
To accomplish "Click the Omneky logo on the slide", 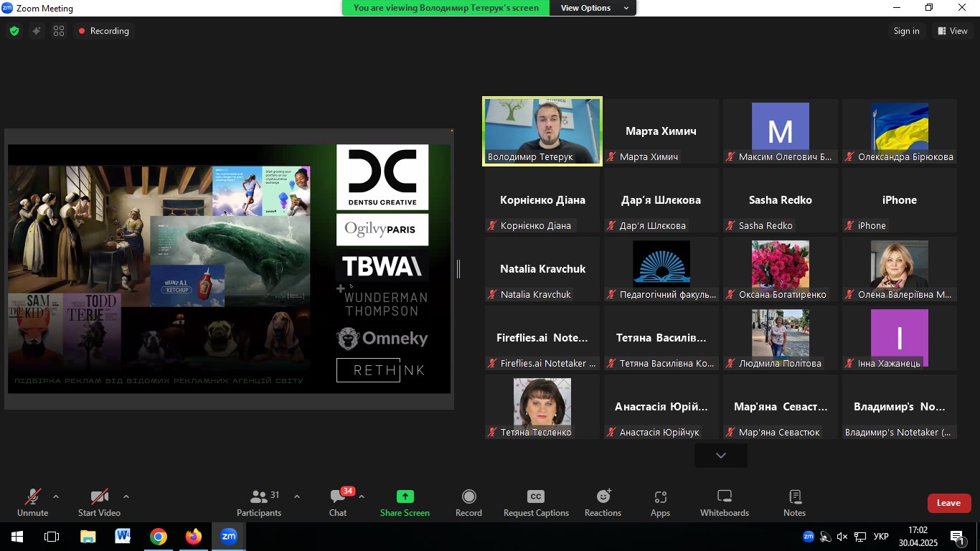I will [x=382, y=338].
